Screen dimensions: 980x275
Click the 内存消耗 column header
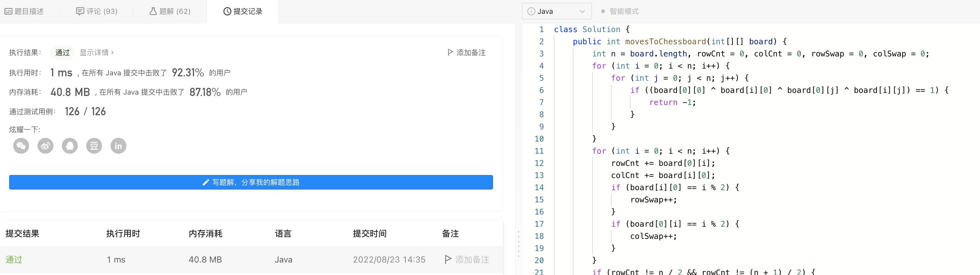pyautogui.click(x=205, y=233)
